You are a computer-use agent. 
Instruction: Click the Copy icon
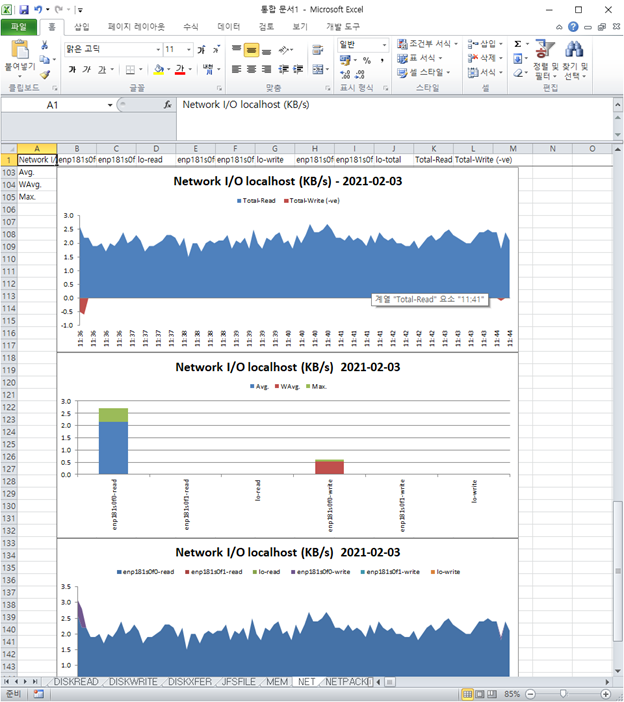(x=45, y=60)
